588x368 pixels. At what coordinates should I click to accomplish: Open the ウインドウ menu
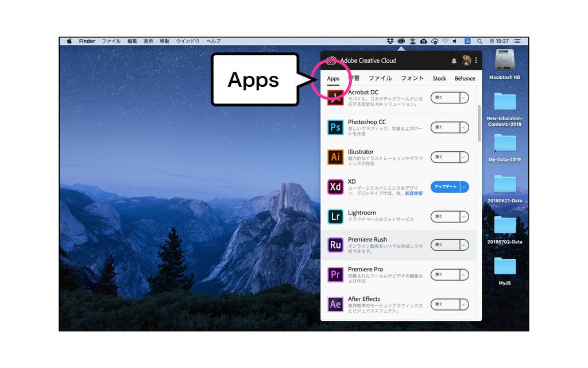coord(188,41)
